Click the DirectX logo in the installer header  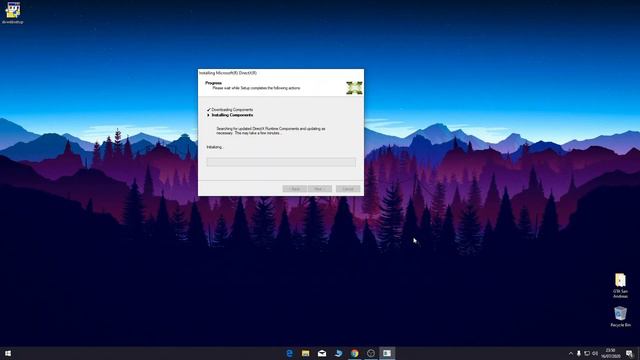(x=354, y=88)
